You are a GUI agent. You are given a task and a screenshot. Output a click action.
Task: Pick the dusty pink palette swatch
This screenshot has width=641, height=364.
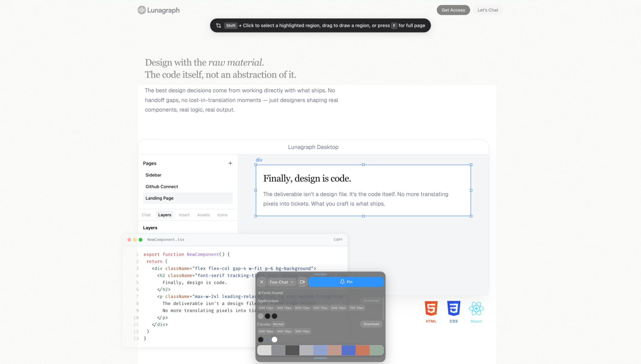(334, 350)
